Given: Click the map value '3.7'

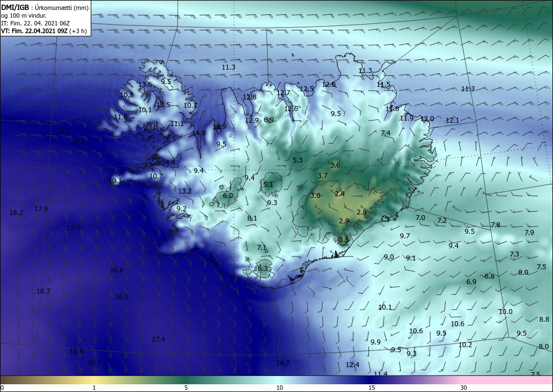Looking at the screenshot, I should 323,176.
